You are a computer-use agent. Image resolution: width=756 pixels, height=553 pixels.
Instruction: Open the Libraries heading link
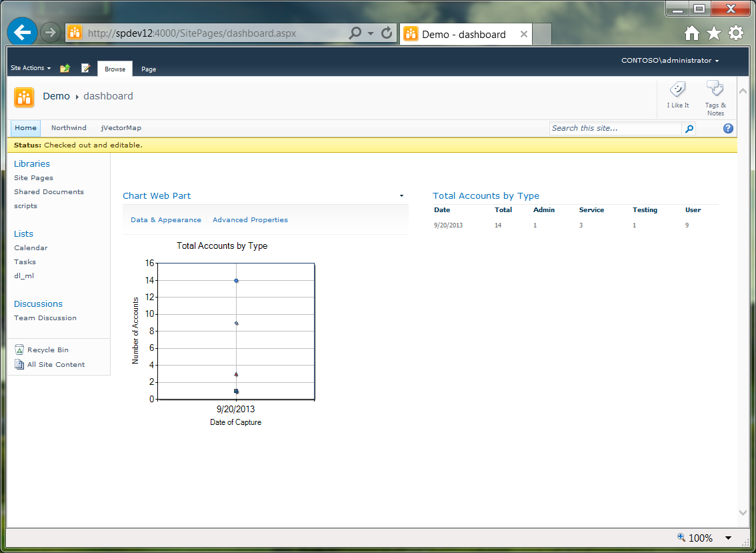tap(32, 163)
